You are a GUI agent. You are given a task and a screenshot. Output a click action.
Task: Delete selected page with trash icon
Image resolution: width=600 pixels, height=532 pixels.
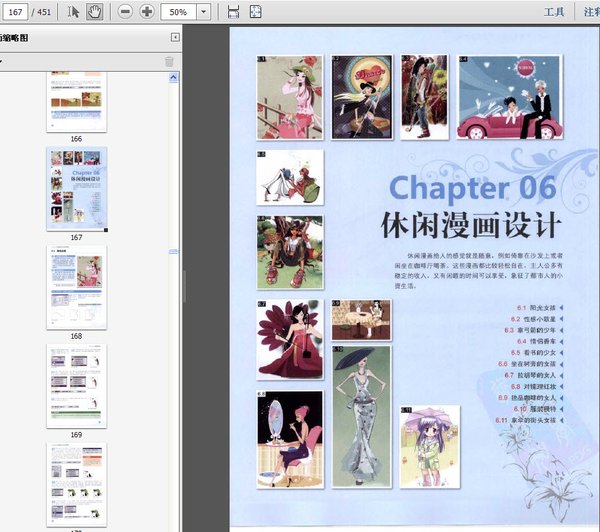tap(169, 62)
